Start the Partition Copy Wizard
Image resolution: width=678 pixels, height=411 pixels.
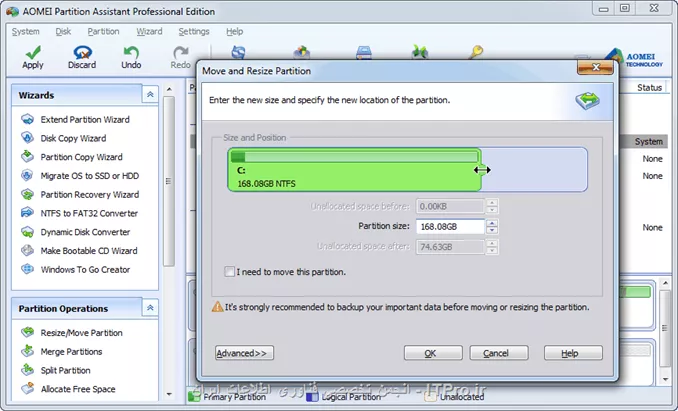point(81,157)
